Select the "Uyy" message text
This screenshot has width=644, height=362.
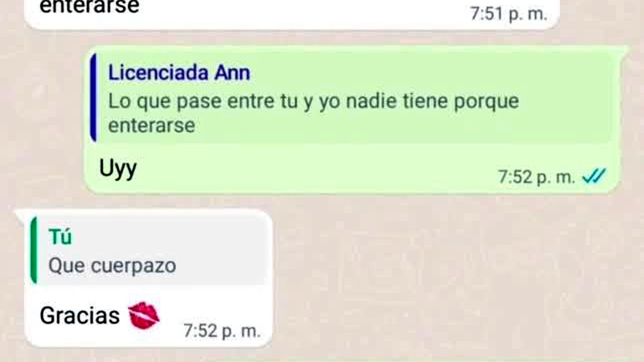coord(118,170)
